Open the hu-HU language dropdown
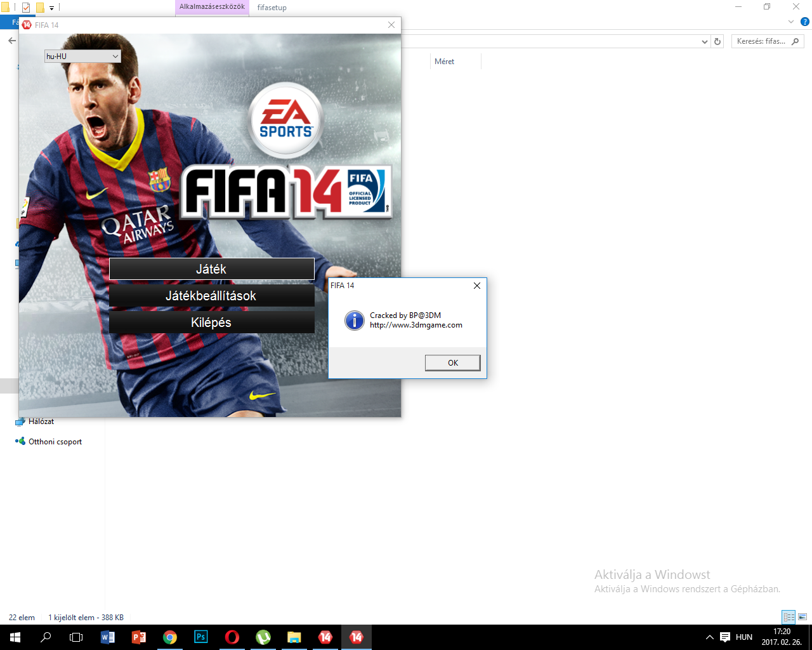This screenshot has height=650, width=812. [x=82, y=56]
